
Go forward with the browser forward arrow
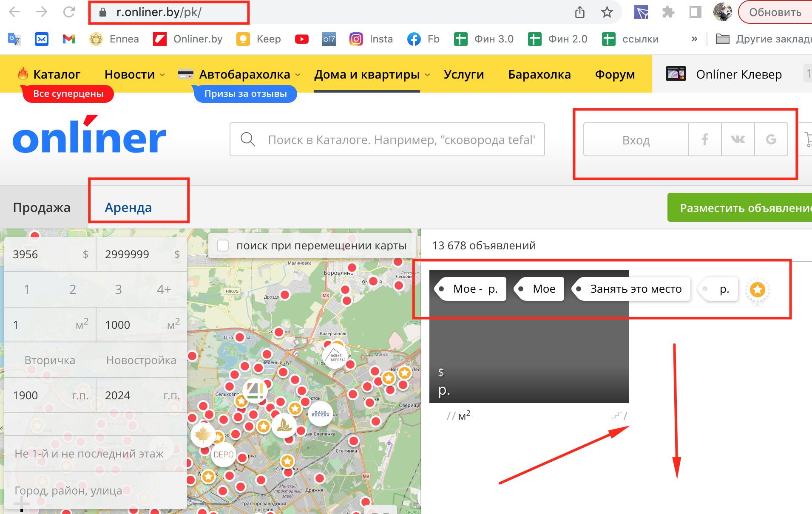(x=42, y=12)
